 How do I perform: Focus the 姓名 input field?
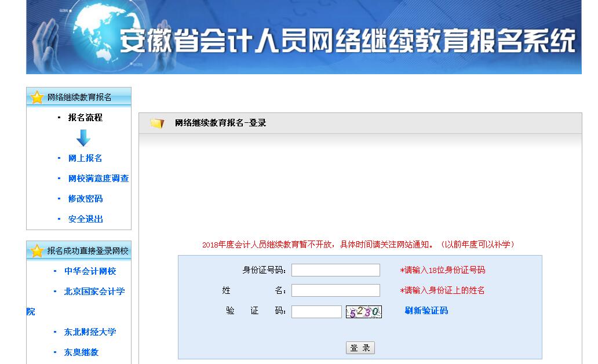tap(336, 290)
